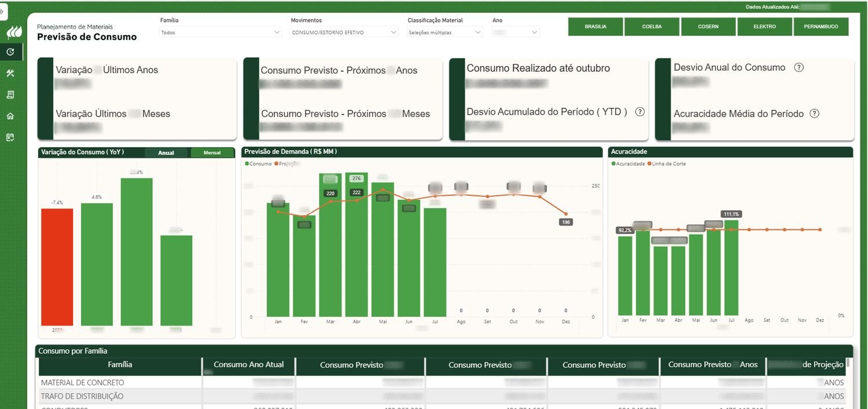Click the 220 data label in the demand chart

[330, 193]
